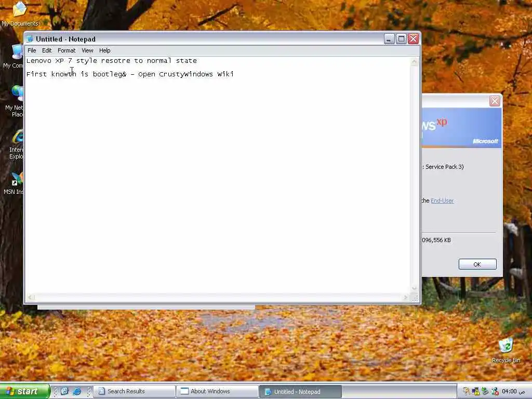Viewport: 532px width, 399px height.
Task: Open the End-User link in About Windows
Action: (x=442, y=201)
